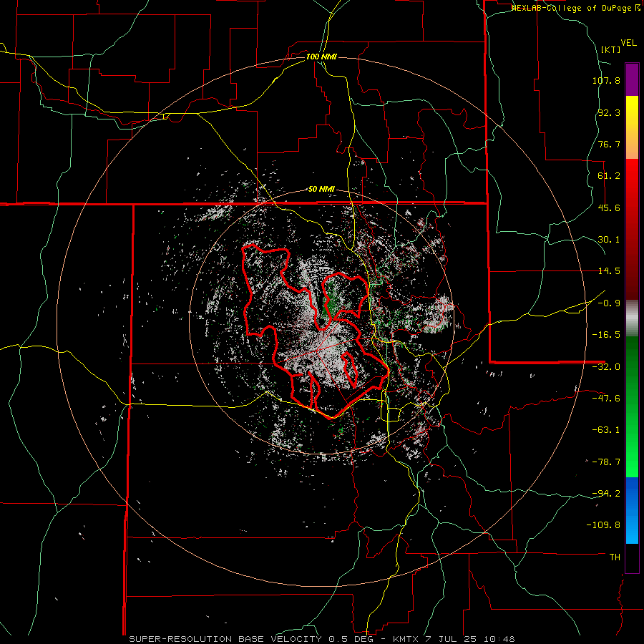
Task: Click the TH legend label
Action: coord(615,557)
